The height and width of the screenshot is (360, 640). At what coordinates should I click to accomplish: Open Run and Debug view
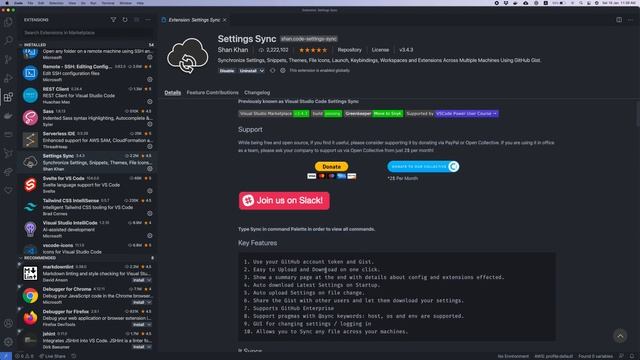pyautogui.click(x=8, y=78)
